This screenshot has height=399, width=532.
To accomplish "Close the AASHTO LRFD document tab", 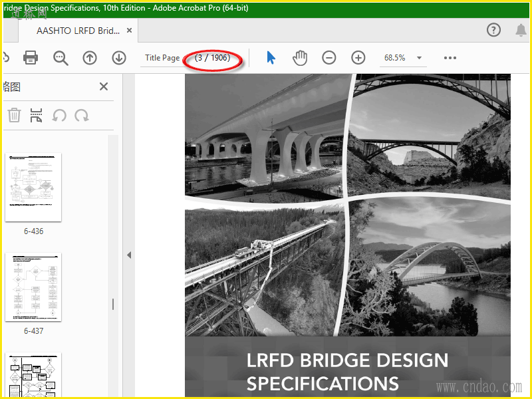I will [x=129, y=31].
